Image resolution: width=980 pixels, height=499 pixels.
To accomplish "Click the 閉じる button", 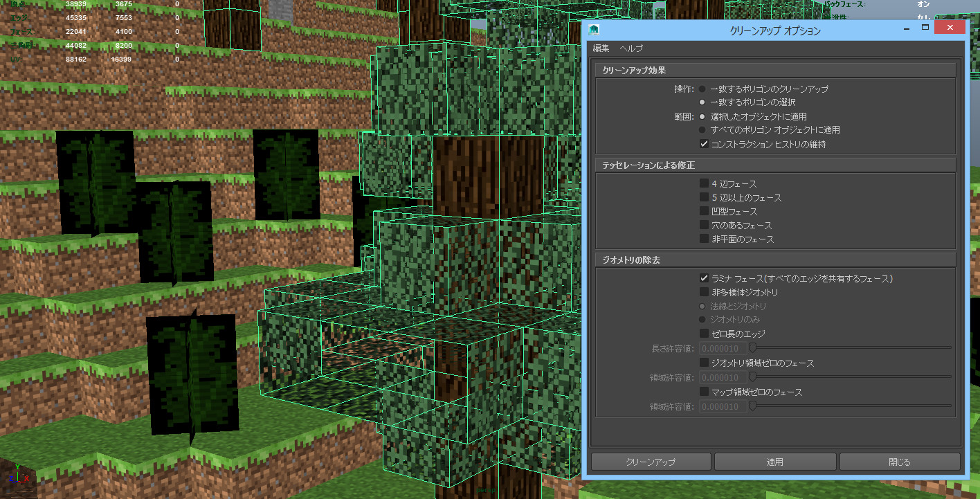I will pos(900,462).
